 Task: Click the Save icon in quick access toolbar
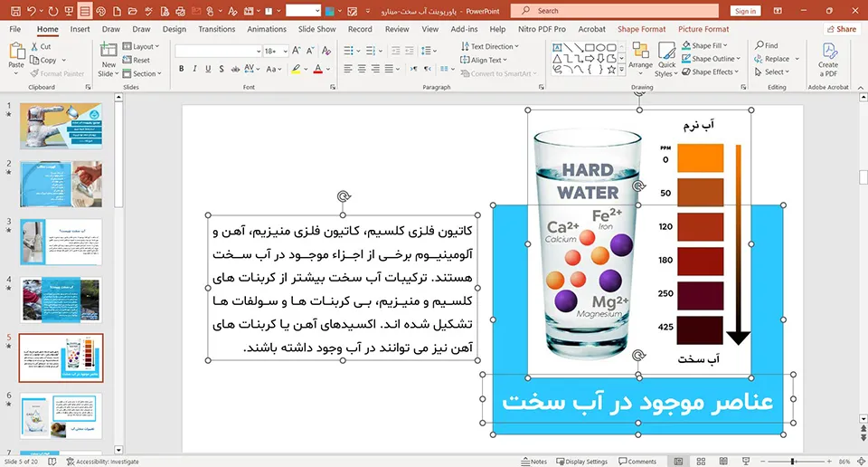click(x=15, y=11)
